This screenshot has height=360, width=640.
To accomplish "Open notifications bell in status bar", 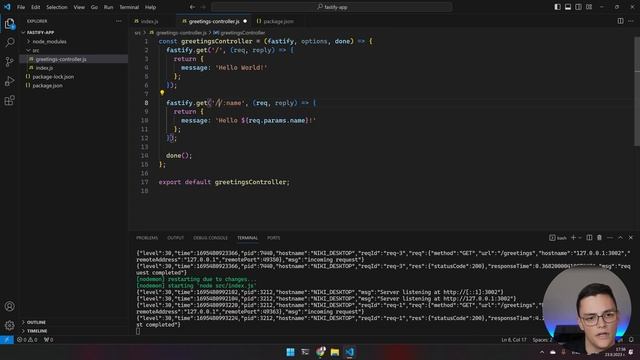I will pos(631,340).
